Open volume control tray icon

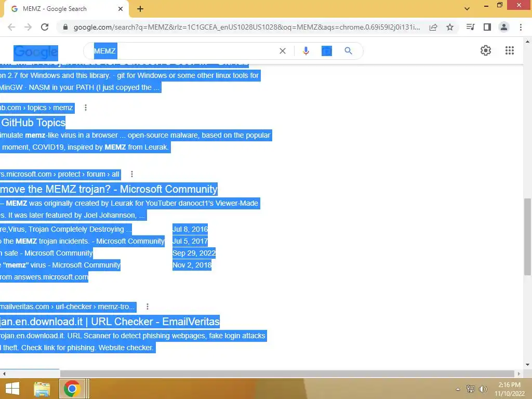pyautogui.click(x=483, y=389)
